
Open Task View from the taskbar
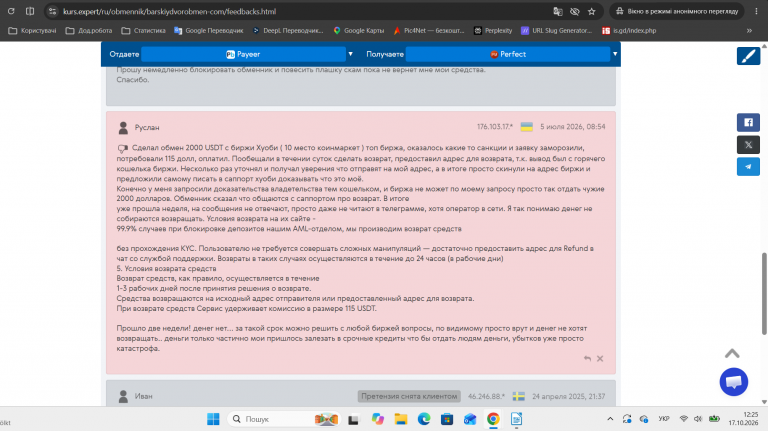click(353, 419)
